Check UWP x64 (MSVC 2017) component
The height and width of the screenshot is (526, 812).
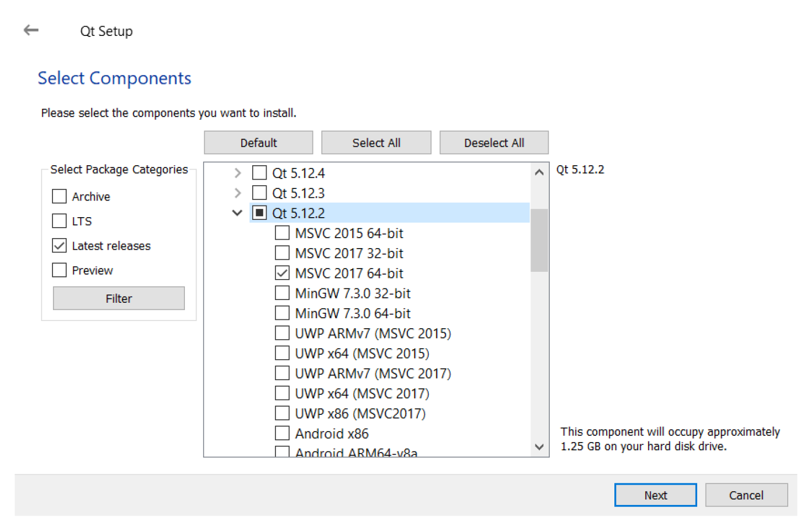[x=282, y=393]
